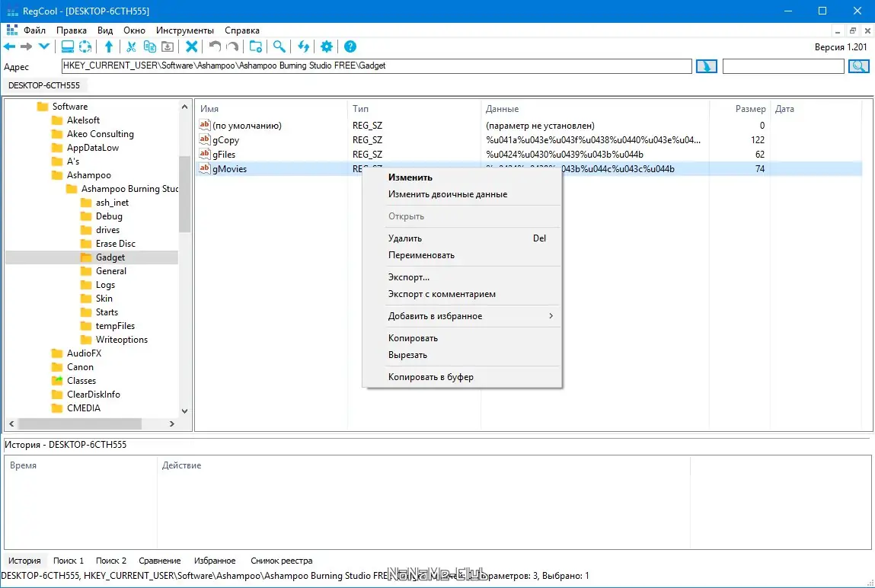
Task: Click the Copy icon in toolbar
Action: (x=149, y=47)
